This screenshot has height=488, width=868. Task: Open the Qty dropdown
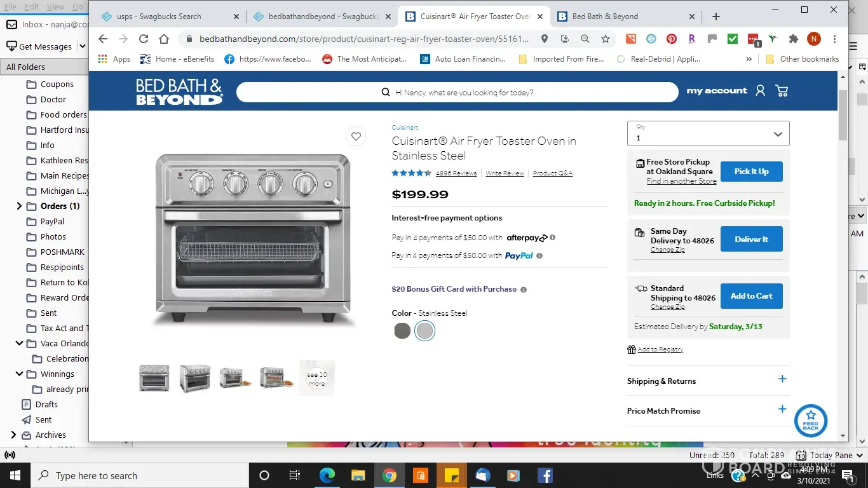708,133
